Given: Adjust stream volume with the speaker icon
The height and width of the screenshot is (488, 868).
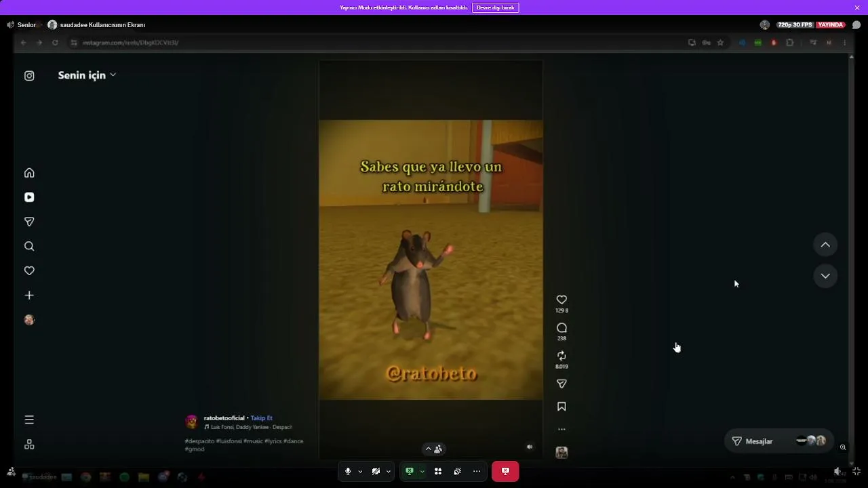Looking at the screenshot, I should tap(838, 472).
